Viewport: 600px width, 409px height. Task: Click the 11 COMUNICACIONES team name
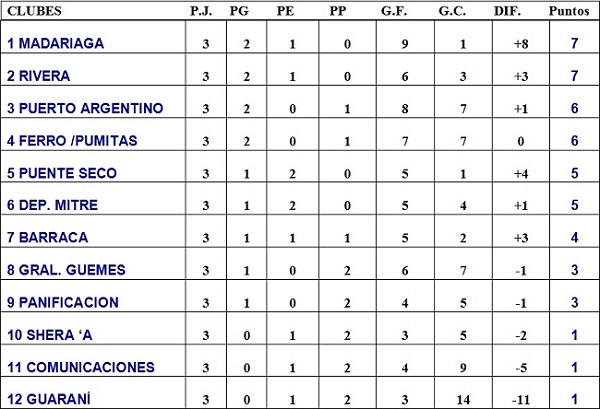(80, 367)
